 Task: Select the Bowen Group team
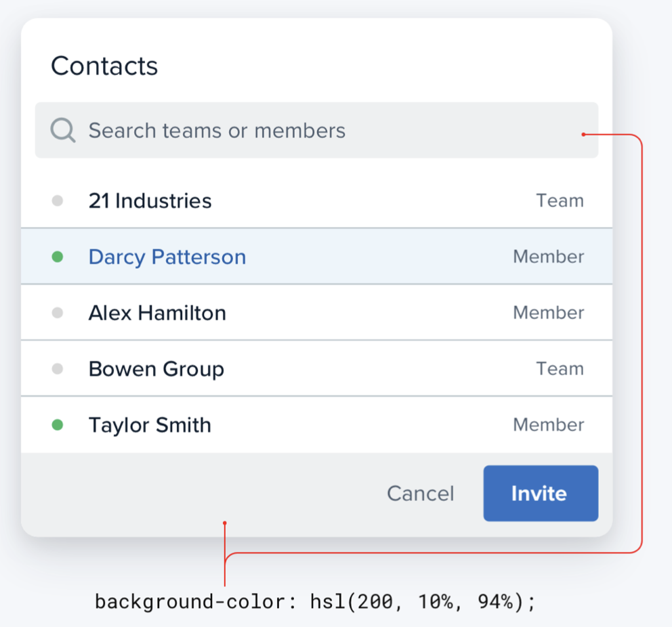(x=316, y=369)
